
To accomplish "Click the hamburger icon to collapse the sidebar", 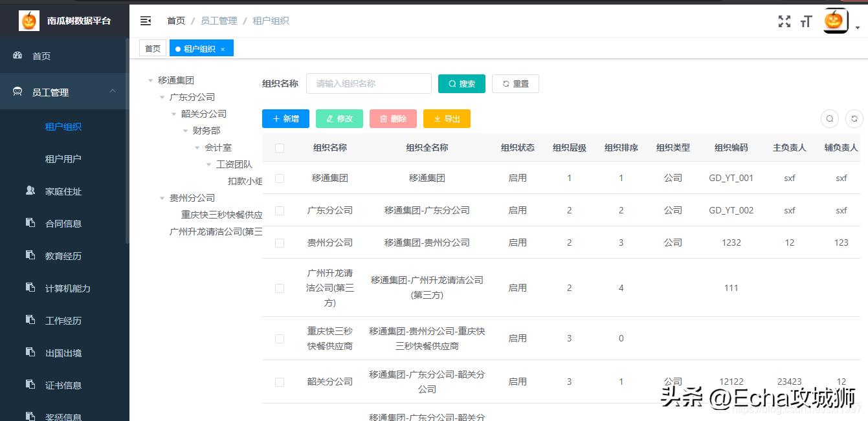I will [x=146, y=20].
